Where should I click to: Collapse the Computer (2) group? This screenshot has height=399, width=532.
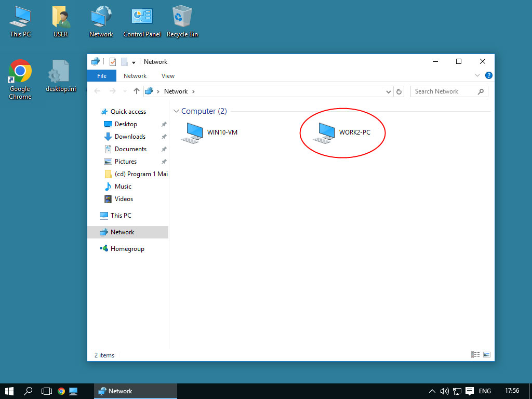click(x=177, y=111)
